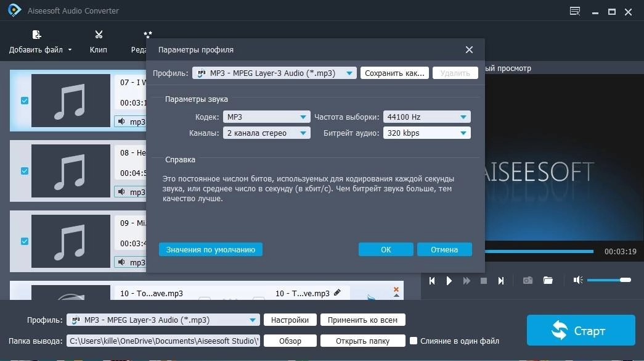Maximize the Aiseesoft Audio Converter window
The height and width of the screenshot is (361, 644).
(x=612, y=12)
